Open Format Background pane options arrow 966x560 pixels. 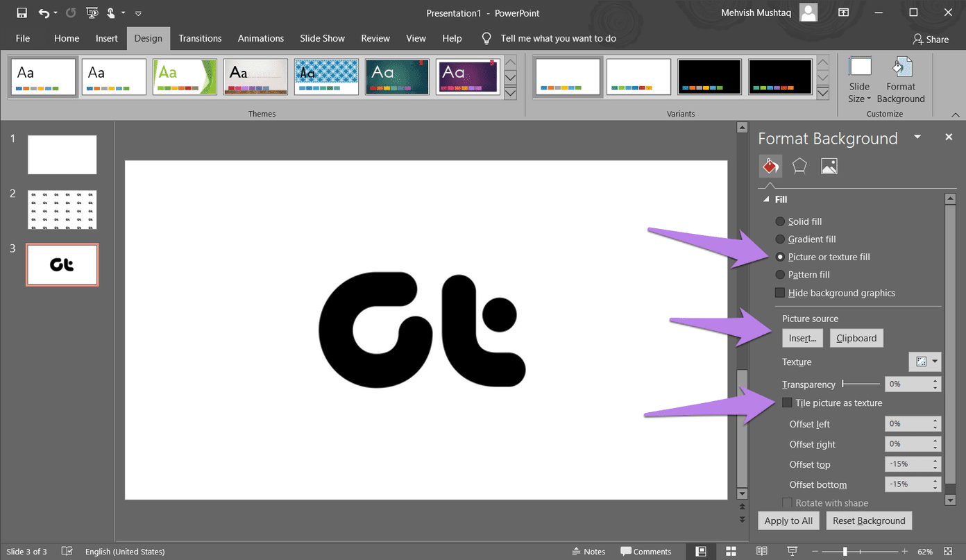click(x=917, y=137)
